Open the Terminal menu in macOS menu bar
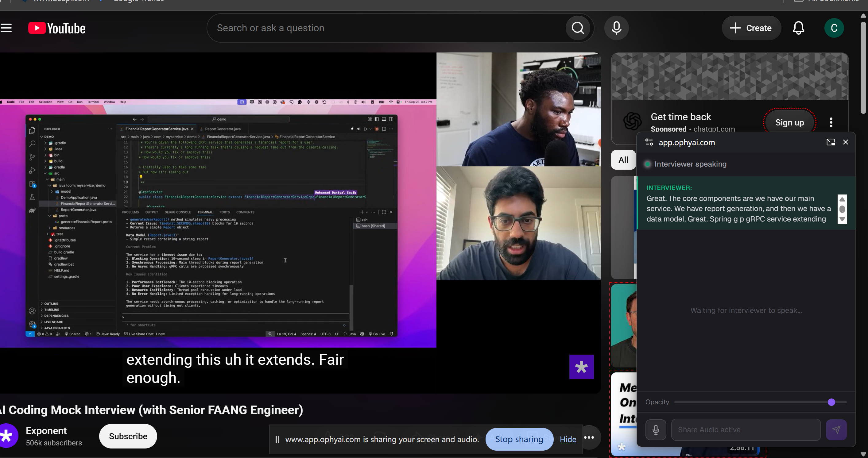Screen dimensions: 868x458 click(x=93, y=102)
